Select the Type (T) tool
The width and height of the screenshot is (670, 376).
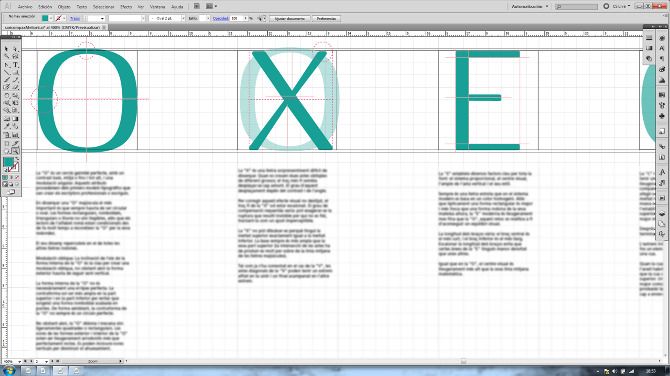coord(15,65)
